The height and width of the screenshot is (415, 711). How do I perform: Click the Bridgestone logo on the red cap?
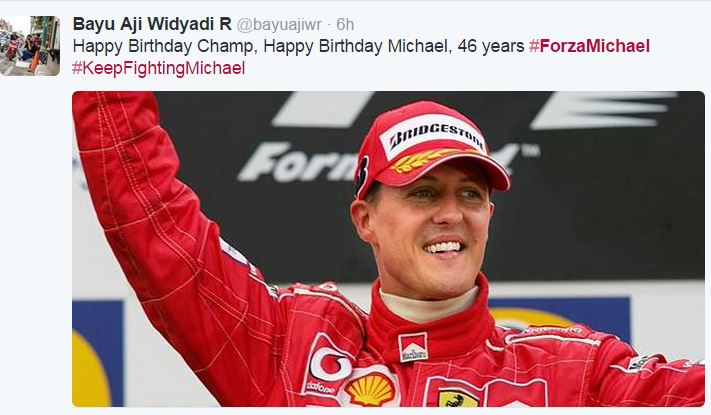coord(432,134)
